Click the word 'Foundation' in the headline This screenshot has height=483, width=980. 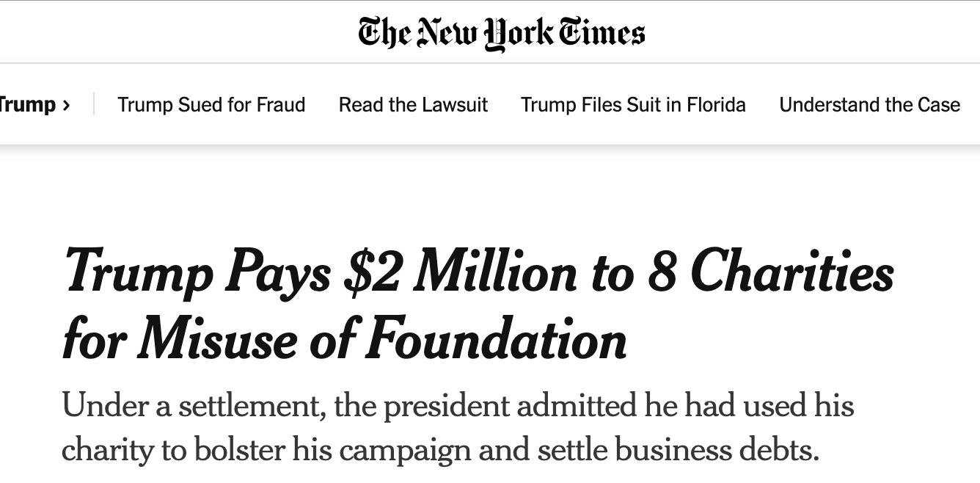[x=497, y=341]
